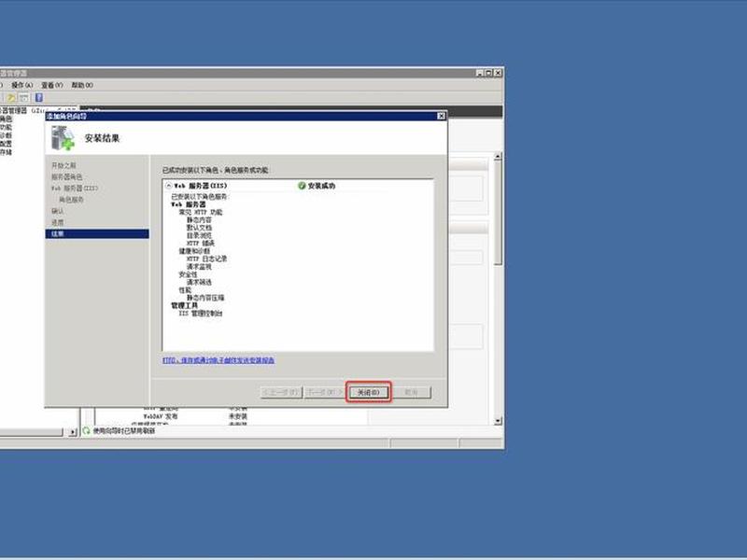747x560 pixels.
Task: Open the 操作(A) menu in Server Manager
Action: [x=21, y=85]
